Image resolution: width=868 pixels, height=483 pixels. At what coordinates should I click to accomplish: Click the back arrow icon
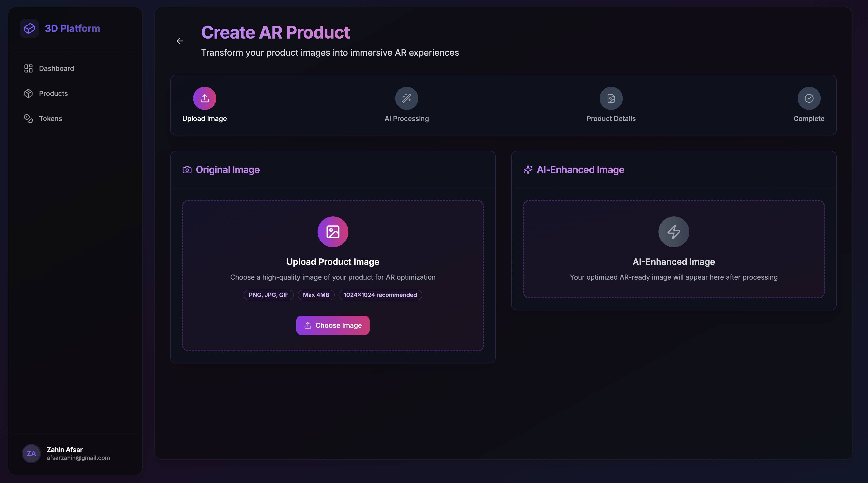pos(180,41)
